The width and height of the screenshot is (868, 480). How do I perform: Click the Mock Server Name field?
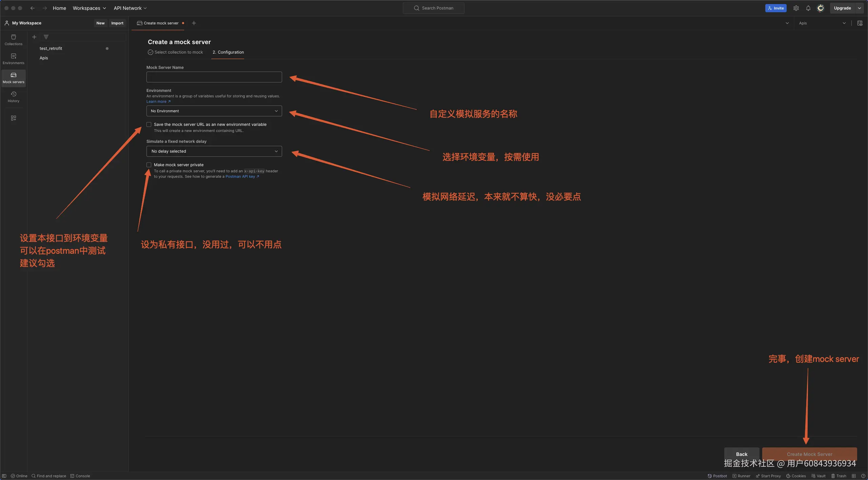214,77
